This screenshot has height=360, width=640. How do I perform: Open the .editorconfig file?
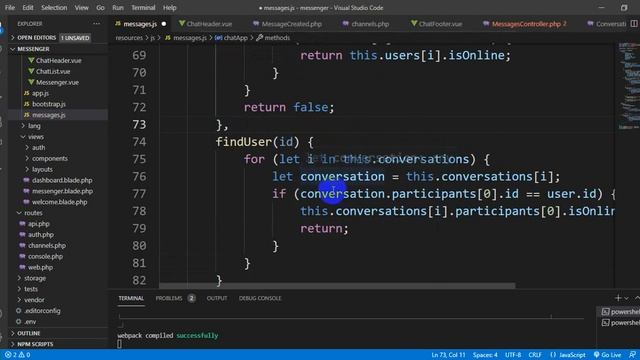point(42,311)
